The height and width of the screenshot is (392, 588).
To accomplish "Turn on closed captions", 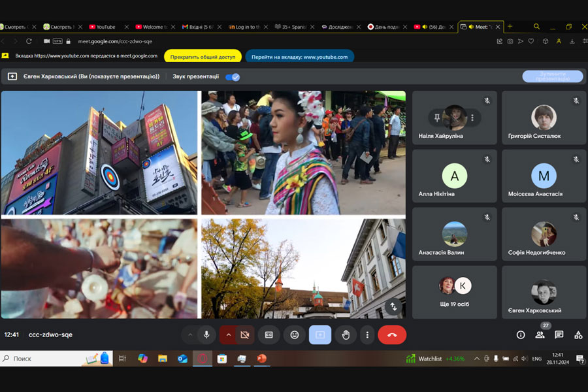I will click(269, 335).
